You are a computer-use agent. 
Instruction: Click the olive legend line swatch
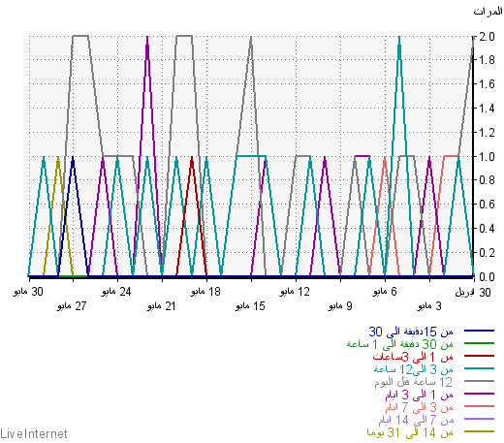[479, 431]
